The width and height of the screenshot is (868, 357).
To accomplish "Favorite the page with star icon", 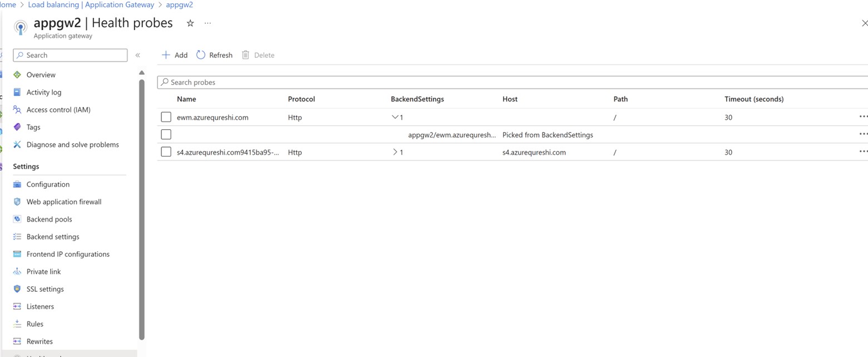I will point(190,23).
